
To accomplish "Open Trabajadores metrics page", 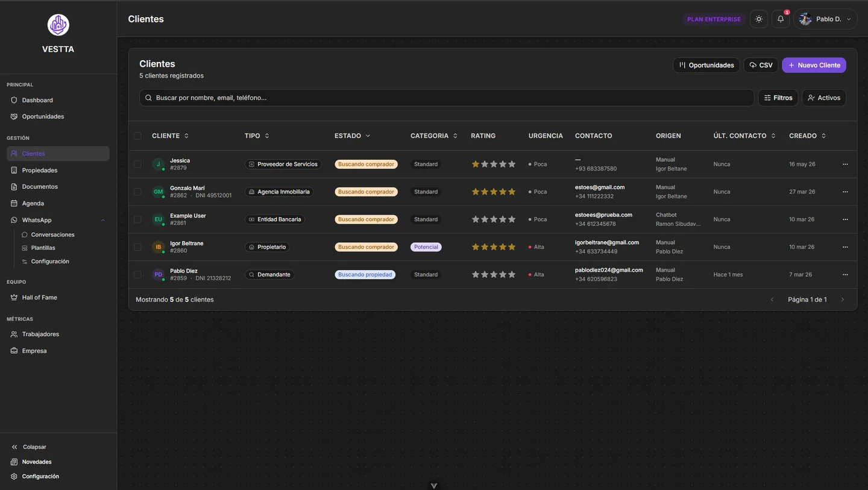I will click(x=58, y=334).
